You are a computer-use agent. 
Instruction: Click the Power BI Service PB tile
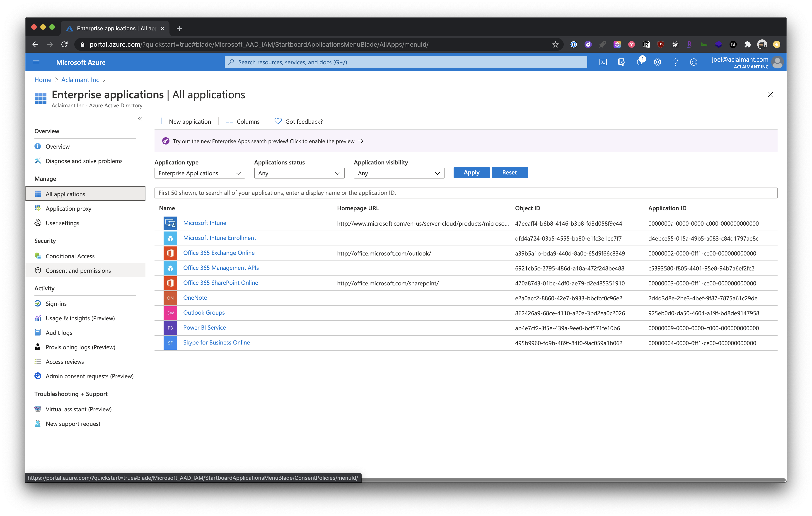170,328
